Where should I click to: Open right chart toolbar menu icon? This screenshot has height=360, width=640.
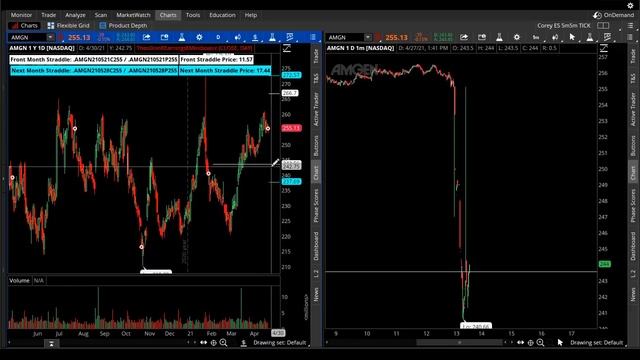(x=630, y=37)
